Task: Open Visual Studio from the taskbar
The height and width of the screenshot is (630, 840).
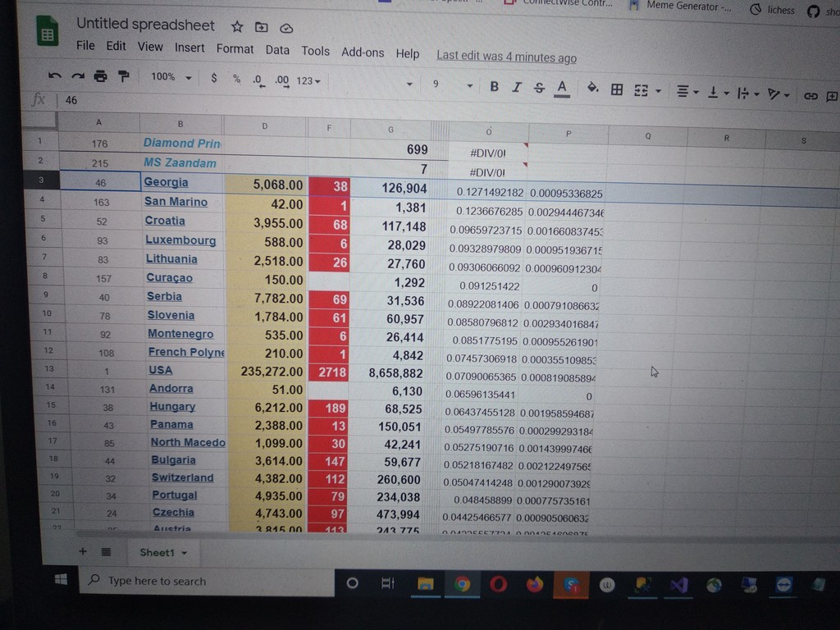Action: (x=678, y=585)
